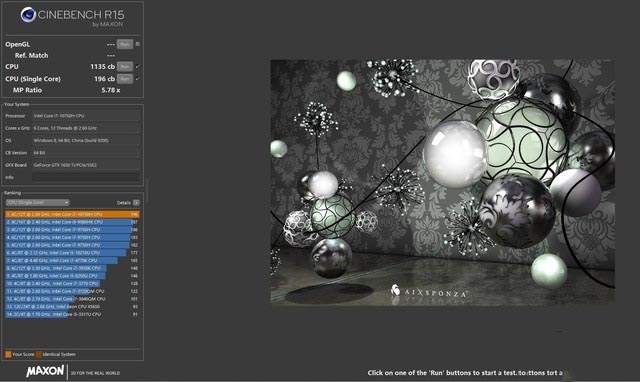This screenshot has height=382, width=640.
Task: Click the Identical System legend square
Action: pyautogui.click(x=39, y=354)
